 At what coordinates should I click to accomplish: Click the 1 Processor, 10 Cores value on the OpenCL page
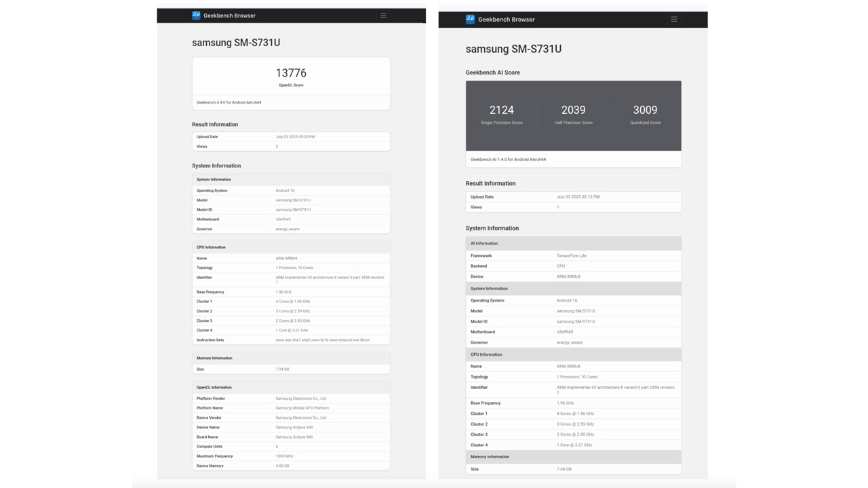[294, 268]
